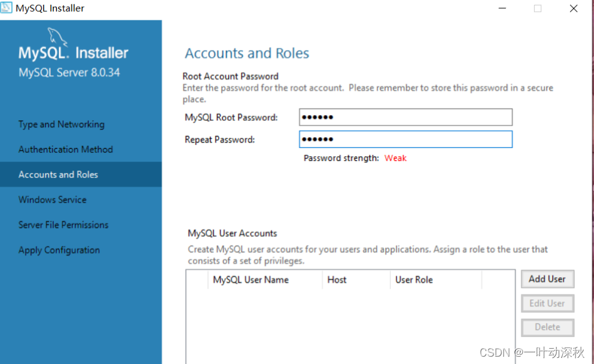594x364 pixels.
Task: Click the MySQL Installer title bar icon
Action: [6, 7]
